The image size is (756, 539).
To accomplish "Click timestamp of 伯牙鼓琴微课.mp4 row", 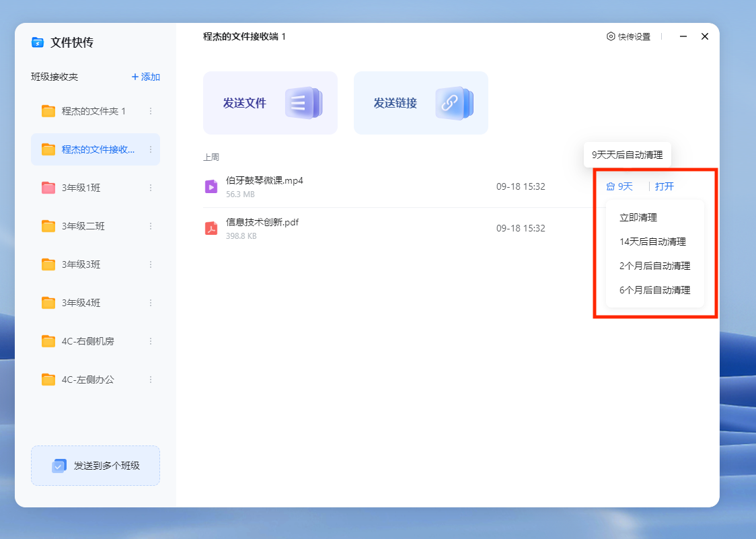I will click(521, 187).
